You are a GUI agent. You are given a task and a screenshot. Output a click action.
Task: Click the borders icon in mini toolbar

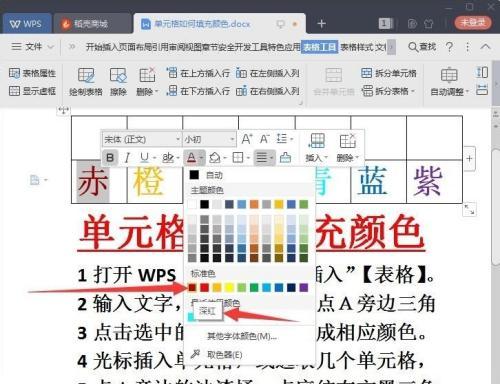click(x=238, y=157)
